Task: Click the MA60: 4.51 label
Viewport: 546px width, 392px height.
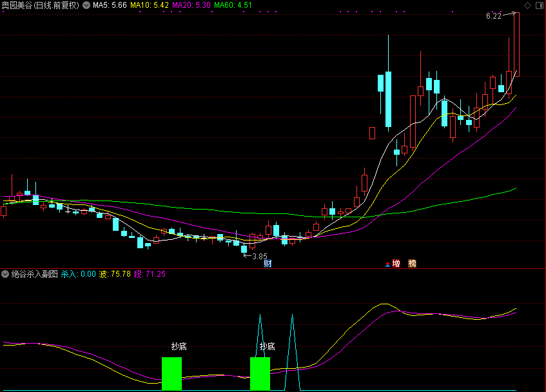Action: [x=233, y=5]
